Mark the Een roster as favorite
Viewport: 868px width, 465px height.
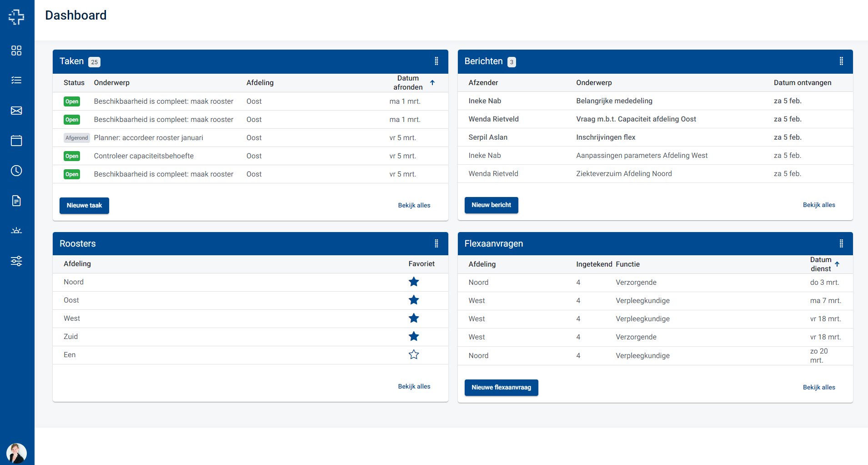tap(414, 354)
